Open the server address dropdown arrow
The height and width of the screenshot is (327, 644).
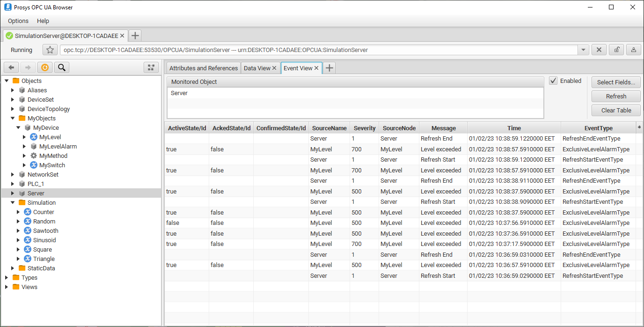click(x=583, y=50)
